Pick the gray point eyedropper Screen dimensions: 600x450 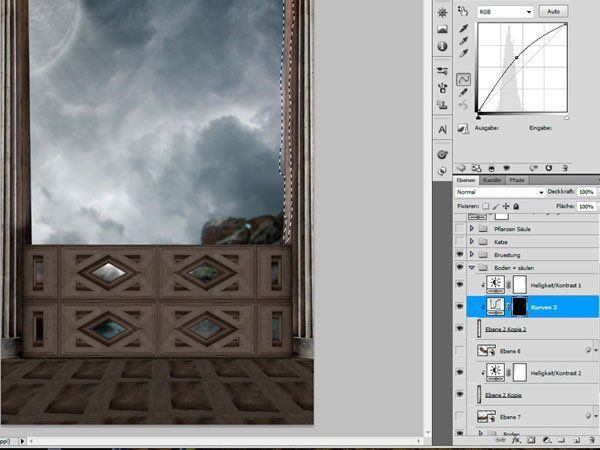pyautogui.click(x=463, y=41)
